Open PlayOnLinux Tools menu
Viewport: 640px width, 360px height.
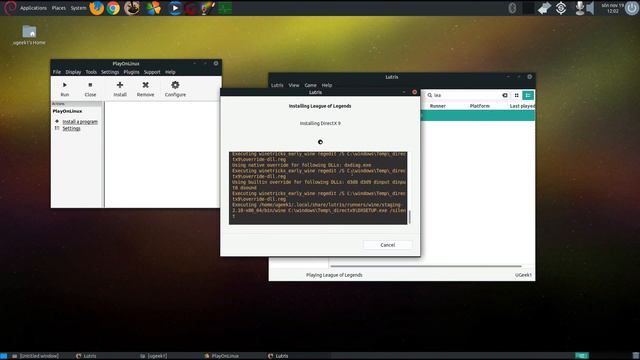pos(91,72)
